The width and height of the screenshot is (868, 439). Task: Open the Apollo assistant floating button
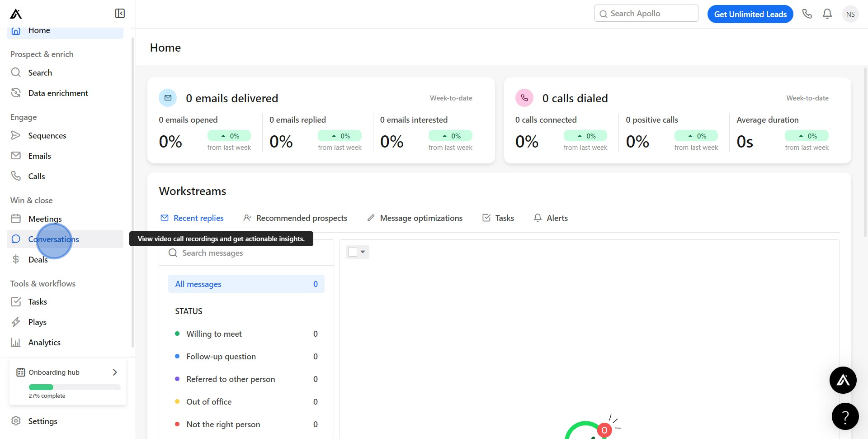point(843,380)
